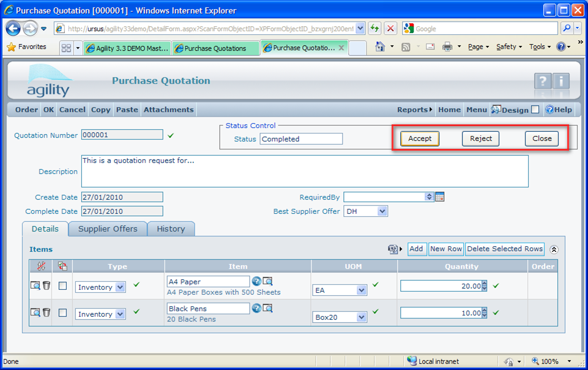Click the info button in Agility header
588x370 pixels.
click(x=561, y=81)
